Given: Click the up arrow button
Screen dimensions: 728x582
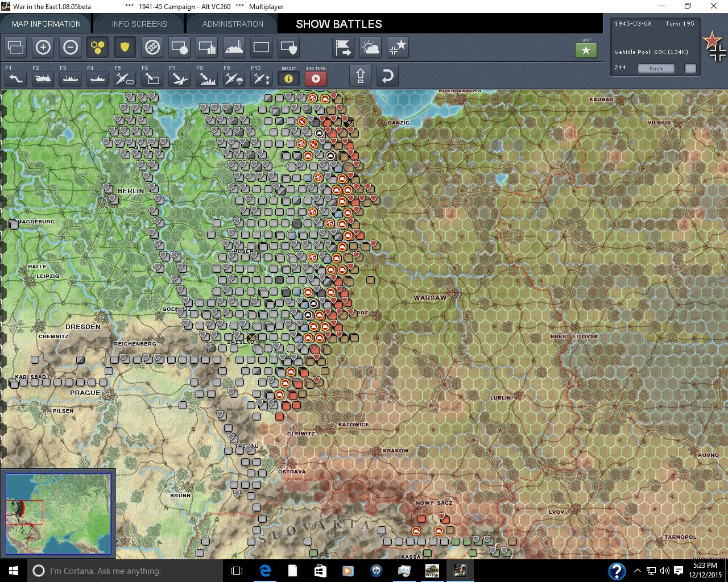Looking at the screenshot, I should tap(360, 76).
